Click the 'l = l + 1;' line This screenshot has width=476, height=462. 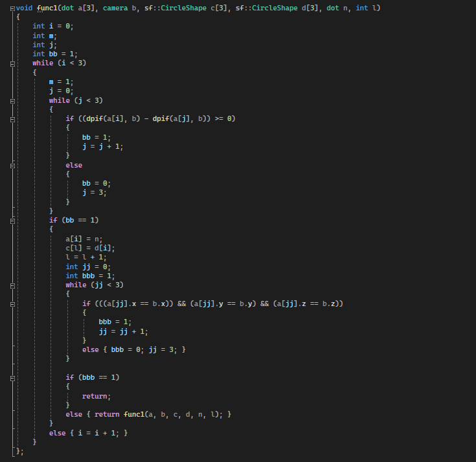point(86,258)
